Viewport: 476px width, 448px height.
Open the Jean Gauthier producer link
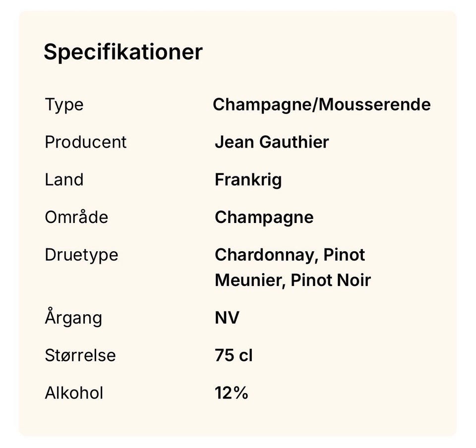272,142
